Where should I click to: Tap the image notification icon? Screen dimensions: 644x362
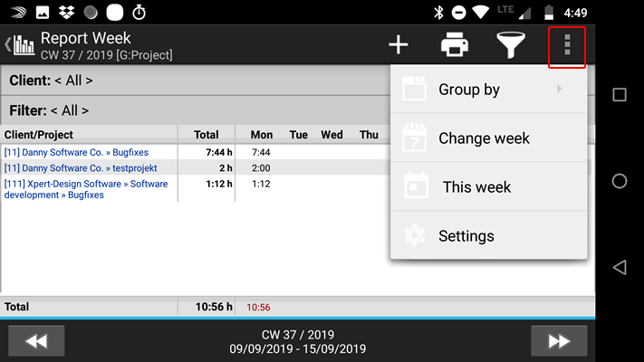coord(43,13)
